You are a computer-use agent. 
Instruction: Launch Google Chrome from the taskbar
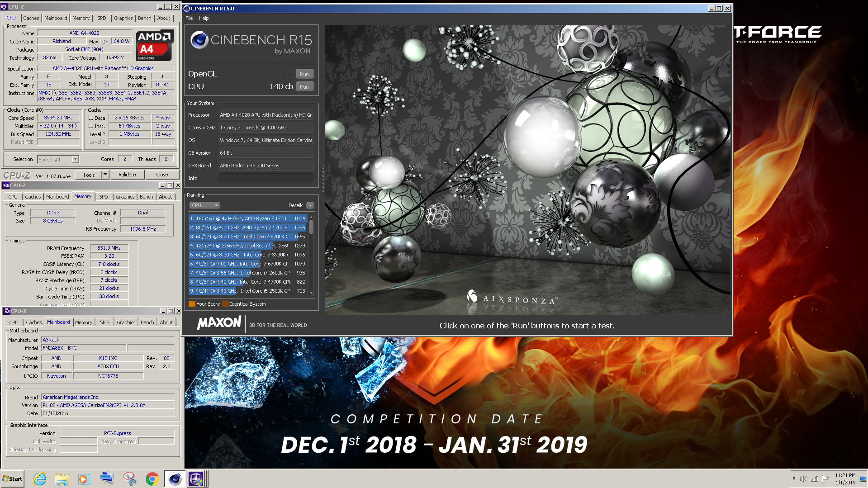(x=152, y=479)
